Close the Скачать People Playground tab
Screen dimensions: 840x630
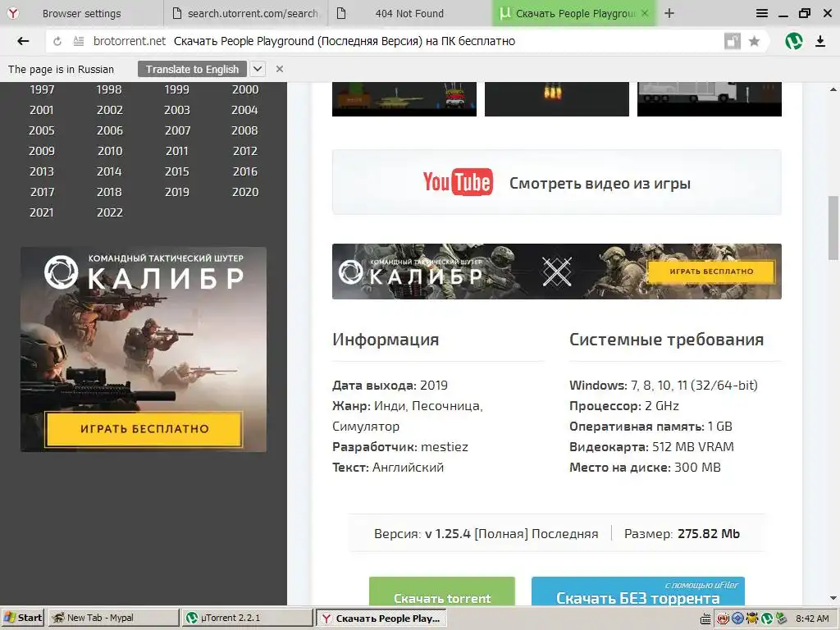click(x=645, y=13)
